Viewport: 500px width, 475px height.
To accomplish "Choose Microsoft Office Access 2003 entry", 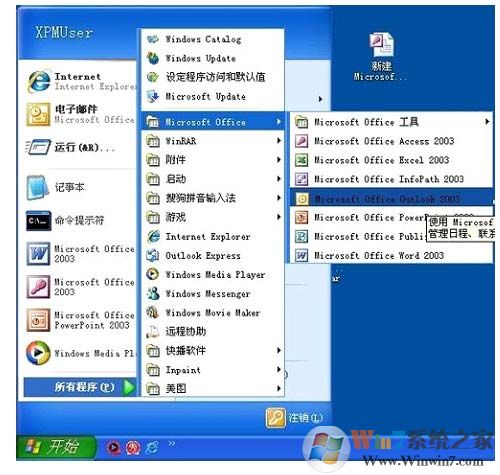I will coord(391,141).
